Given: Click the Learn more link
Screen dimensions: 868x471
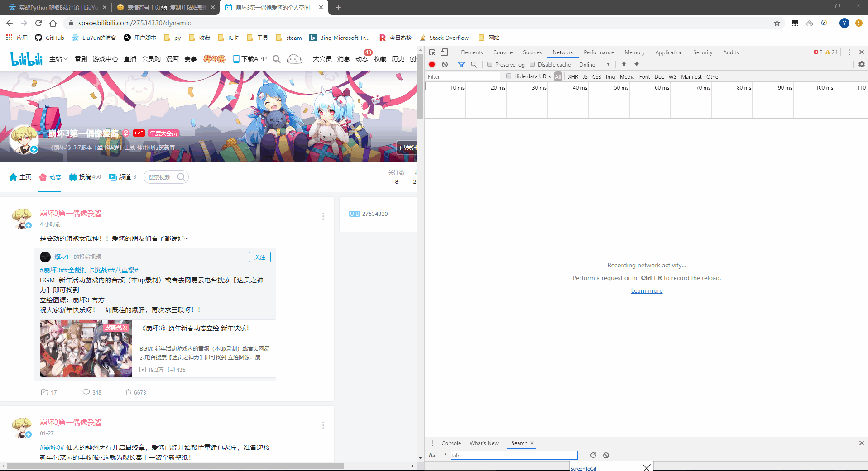Looking at the screenshot, I should (x=647, y=290).
